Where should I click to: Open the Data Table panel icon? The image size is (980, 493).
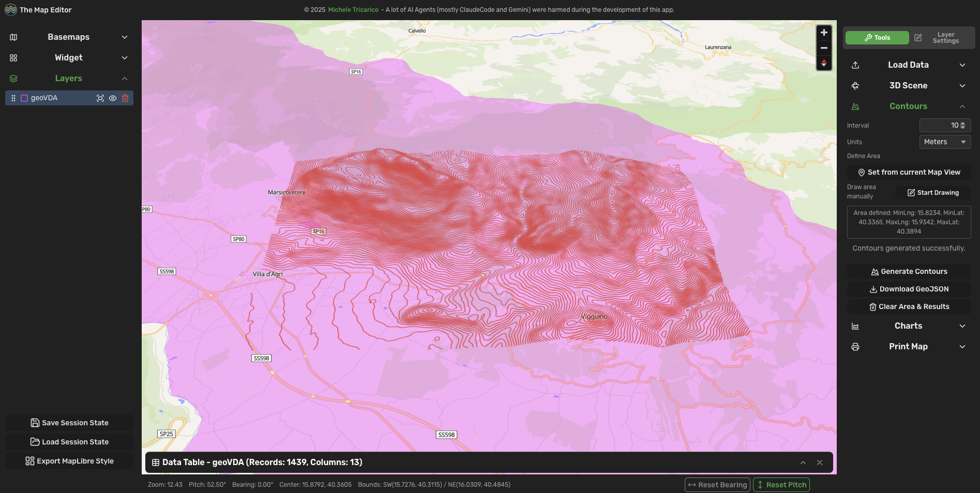pos(156,462)
